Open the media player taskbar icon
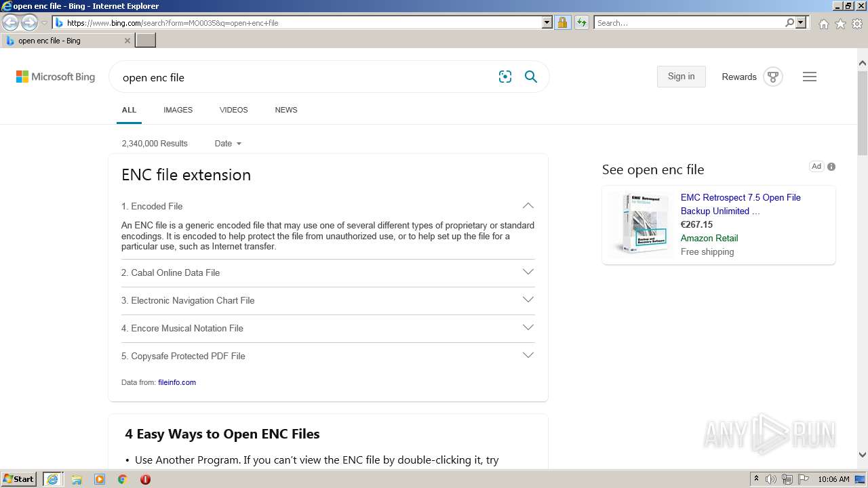Viewport: 868px width, 488px height. pos(100,479)
